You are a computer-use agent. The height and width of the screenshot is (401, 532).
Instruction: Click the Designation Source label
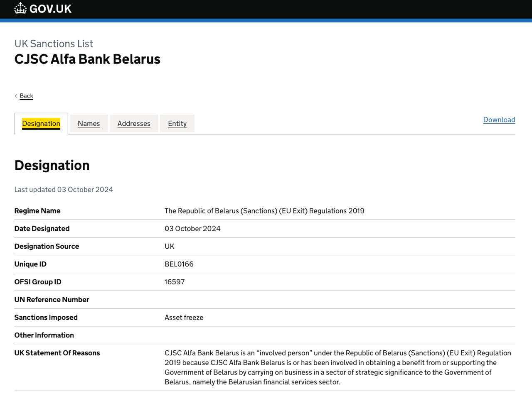pos(47,246)
